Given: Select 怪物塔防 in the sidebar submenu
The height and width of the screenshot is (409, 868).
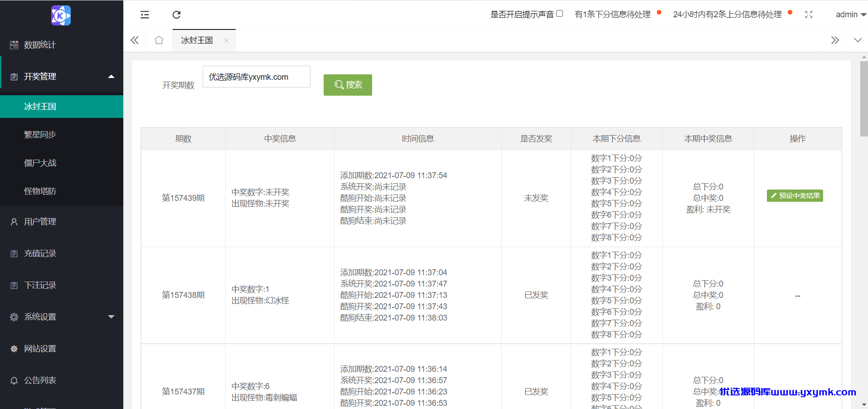Looking at the screenshot, I should 62,191.
